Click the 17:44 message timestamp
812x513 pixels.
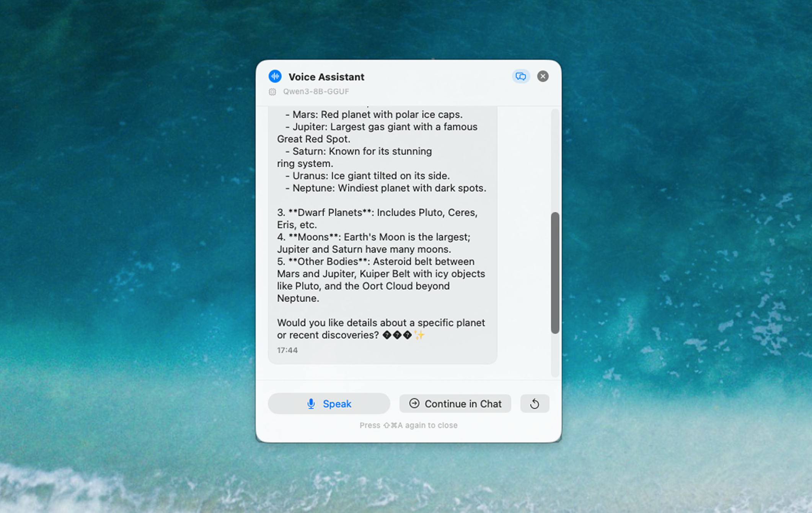[287, 350]
